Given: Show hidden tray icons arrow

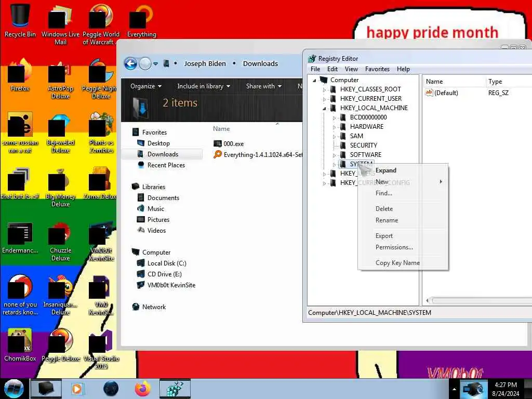Looking at the screenshot, I should [454, 389].
